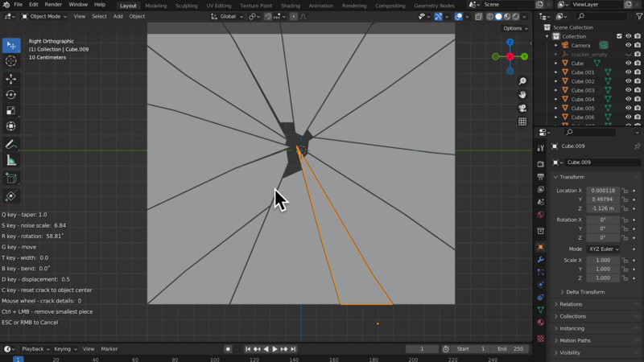Image resolution: width=644 pixels, height=362 pixels.
Task: Open rotation Mode XYZ Euler dropdown
Action: (x=603, y=249)
